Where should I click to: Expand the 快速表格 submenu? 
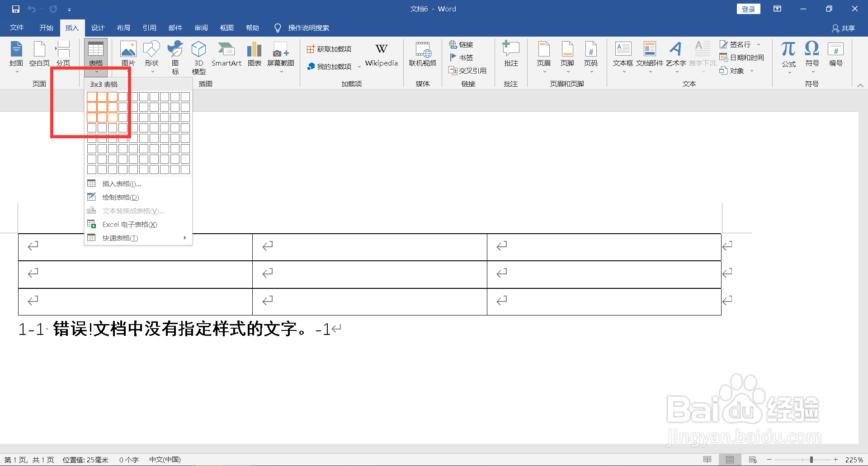coord(119,237)
